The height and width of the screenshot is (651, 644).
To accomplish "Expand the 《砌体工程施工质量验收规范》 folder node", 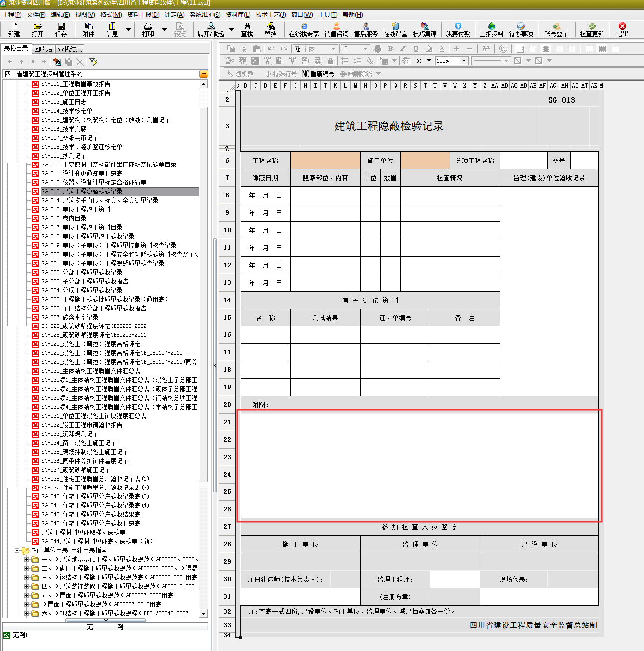I will 27,569.
